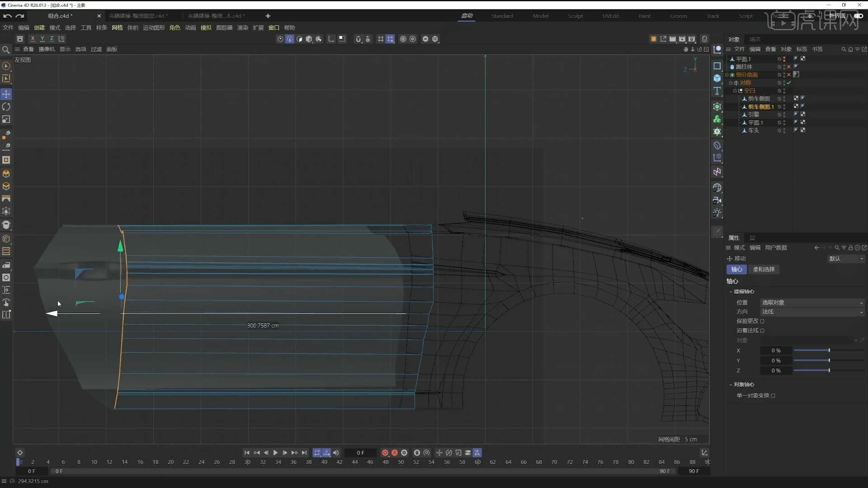Select the Move tool in left toolbar
Screen dimensions: 868x488
6,94
